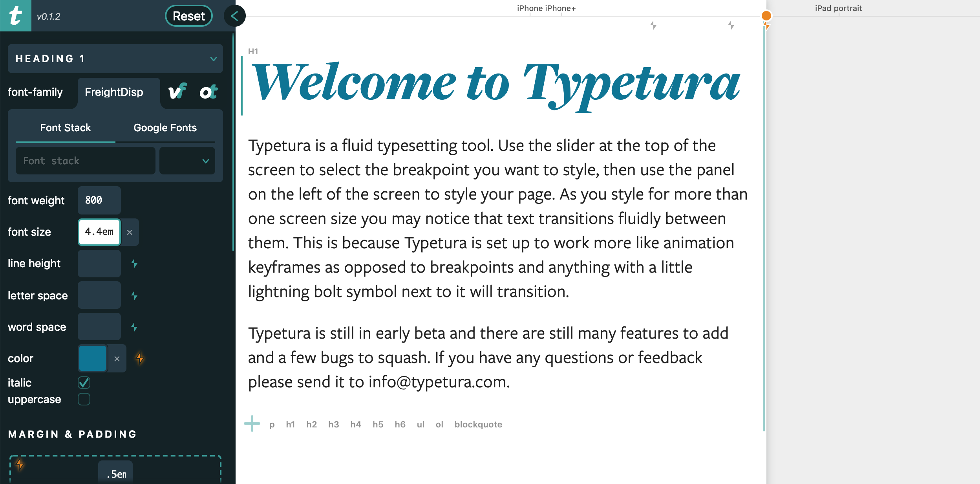Uncheck the italic checkbox
The image size is (980, 484).
click(84, 382)
